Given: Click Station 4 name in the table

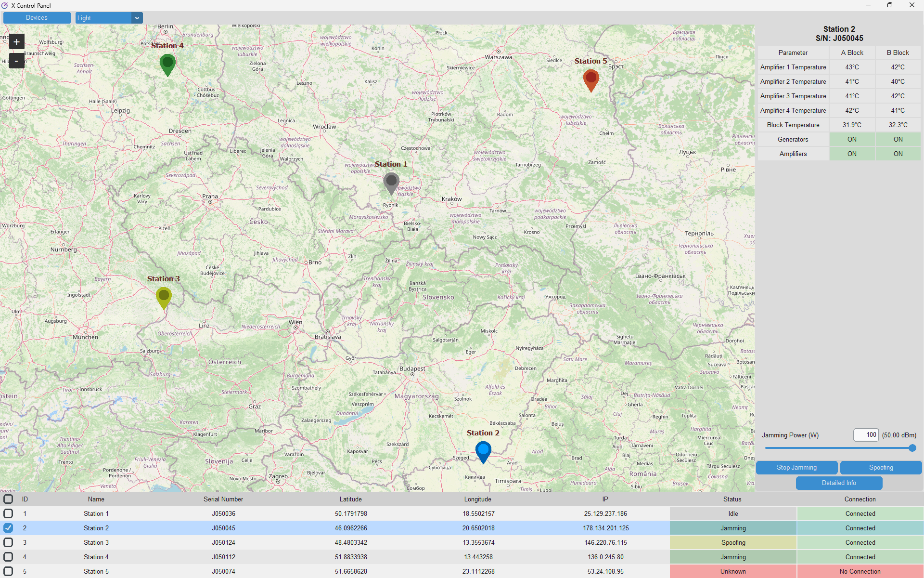Looking at the screenshot, I should click(x=96, y=557).
